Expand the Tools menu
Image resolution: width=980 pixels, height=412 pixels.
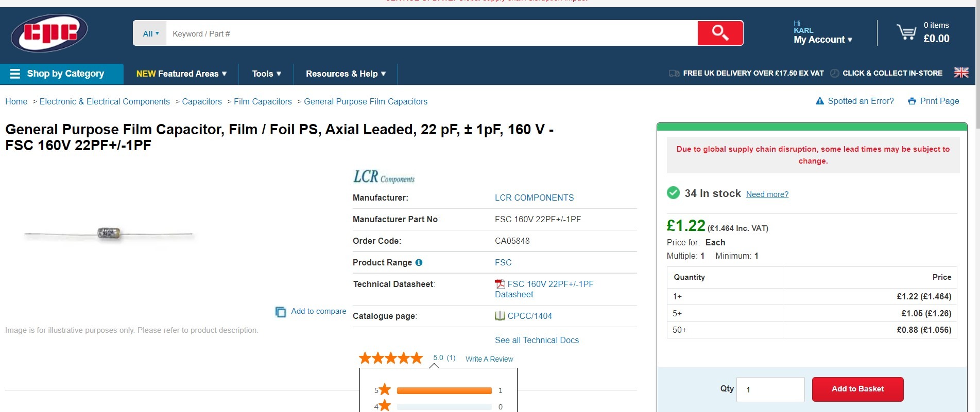266,74
